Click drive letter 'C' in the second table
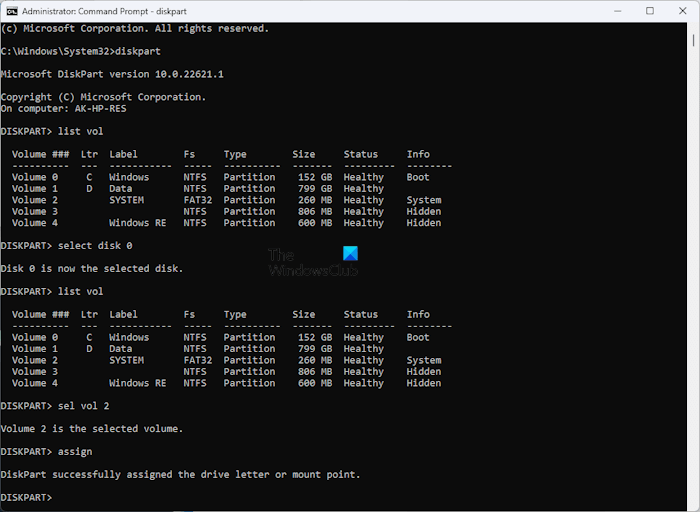The width and height of the screenshot is (700, 512). 89,337
